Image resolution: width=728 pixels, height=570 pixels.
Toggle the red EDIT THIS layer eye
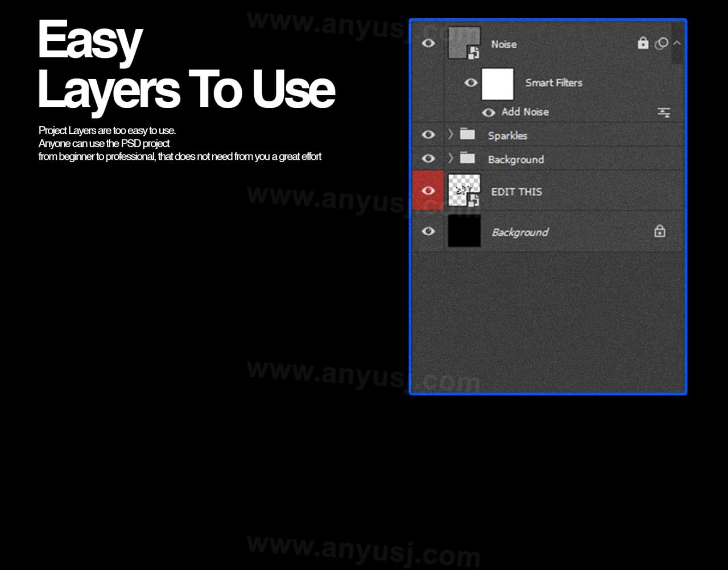[x=428, y=191]
